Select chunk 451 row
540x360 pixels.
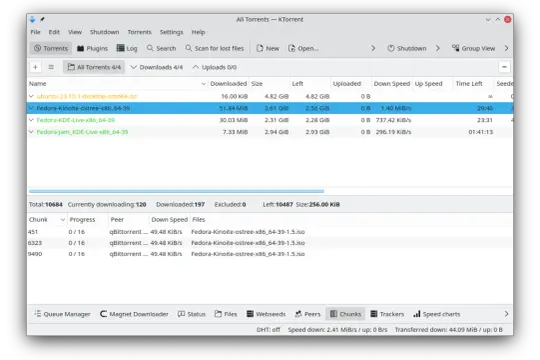point(270,232)
